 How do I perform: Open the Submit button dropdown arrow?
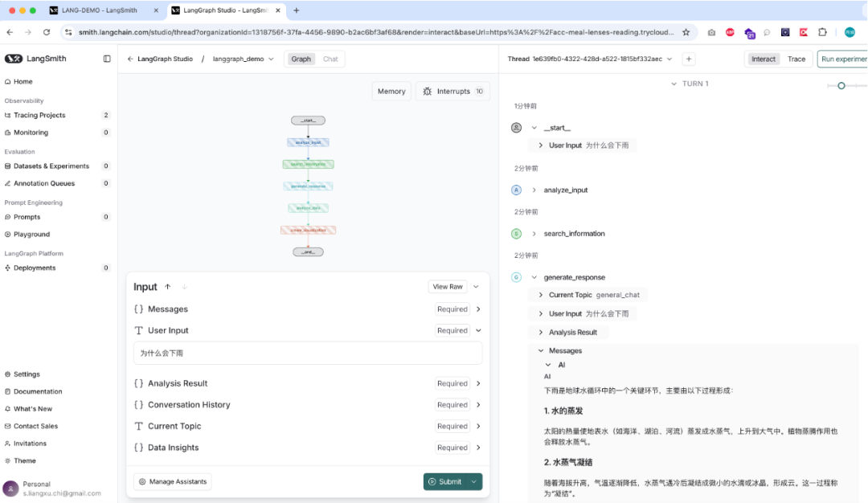point(474,481)
